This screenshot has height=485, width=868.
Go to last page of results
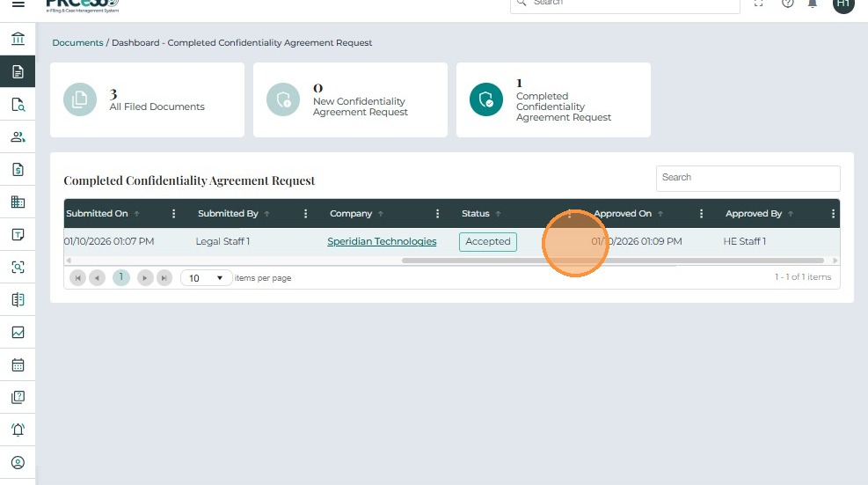[x=164, y=277]
